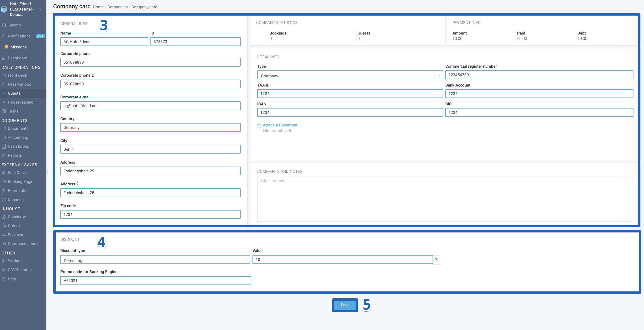Click the Companies breadcrumb link
Image resolution: width=644 pixels, height=330 pixels.
click(x=117, y=7)
